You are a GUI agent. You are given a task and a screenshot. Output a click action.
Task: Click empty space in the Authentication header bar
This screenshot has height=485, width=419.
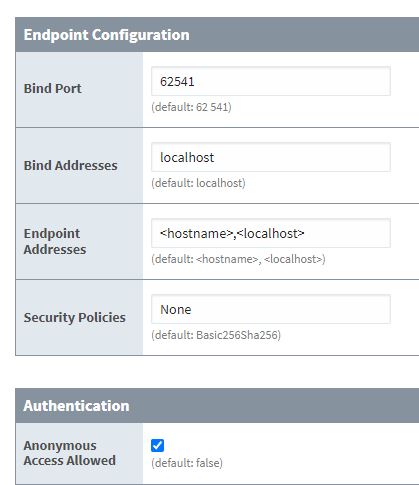[273, 406]
